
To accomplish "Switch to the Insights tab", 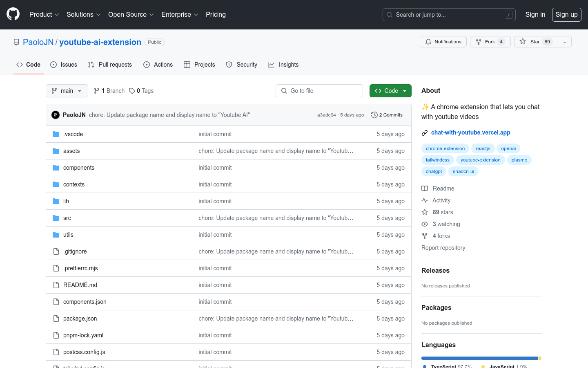I will tap(283, 65).
